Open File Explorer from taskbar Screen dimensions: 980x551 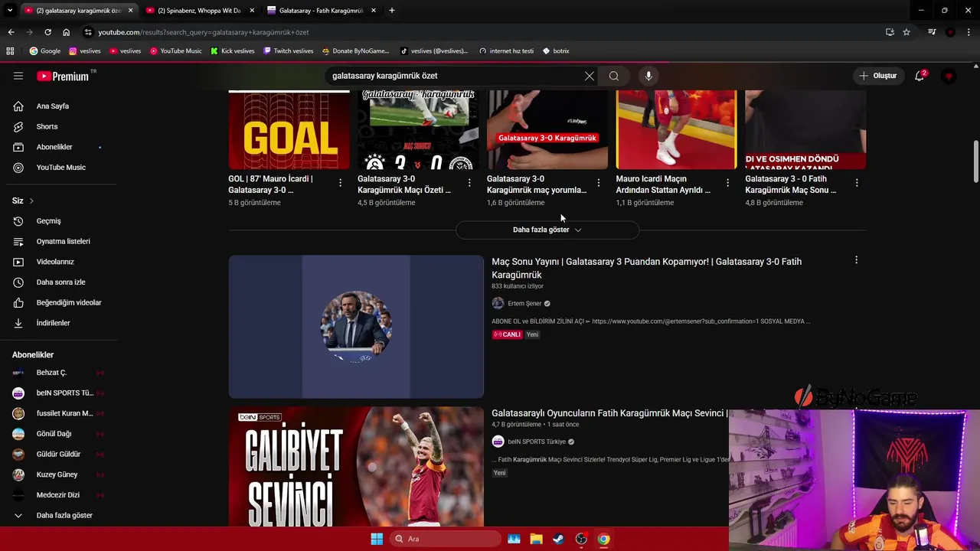(x=536, y=539)
